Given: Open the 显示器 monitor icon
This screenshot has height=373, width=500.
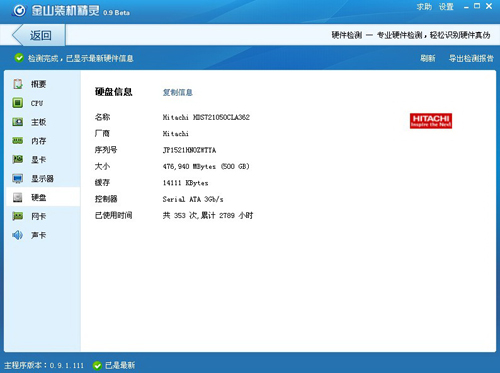Looking at the screenshot, I should [18, 179].
